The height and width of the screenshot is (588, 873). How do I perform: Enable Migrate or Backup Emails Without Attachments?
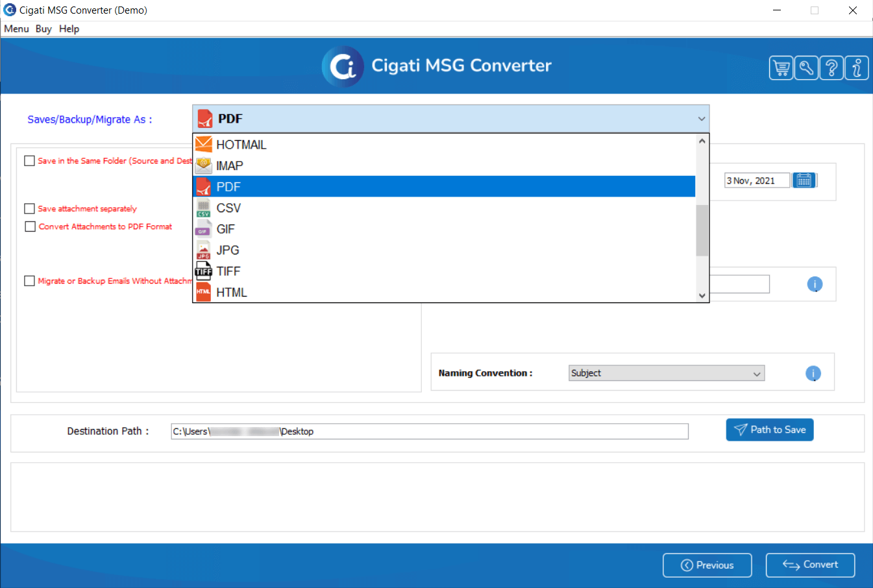(29, 281)
